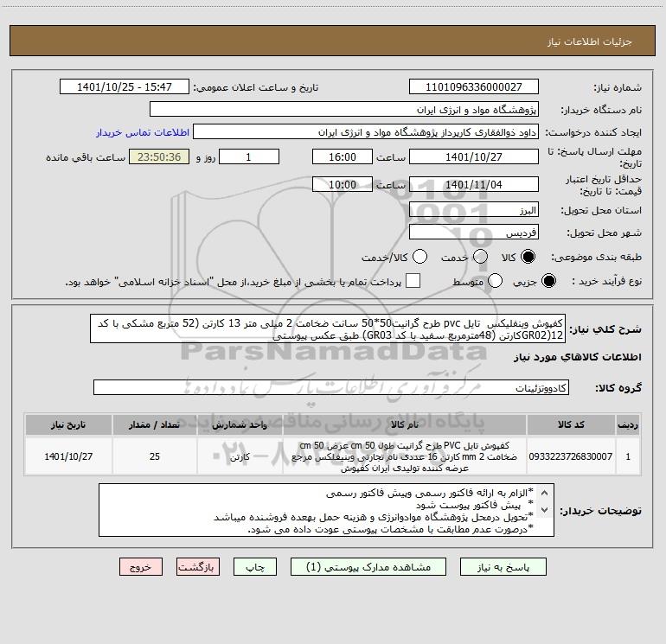The image size is (666, 644).
Task: Click the شرح کلی نیاز description box
Action: [x=328, y=329]
